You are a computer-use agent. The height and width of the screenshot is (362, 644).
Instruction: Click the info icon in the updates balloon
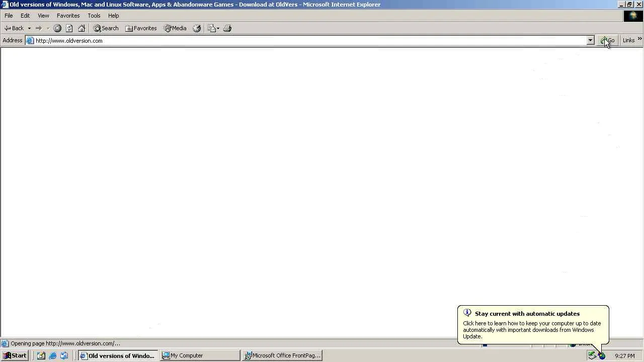(467, 313)
